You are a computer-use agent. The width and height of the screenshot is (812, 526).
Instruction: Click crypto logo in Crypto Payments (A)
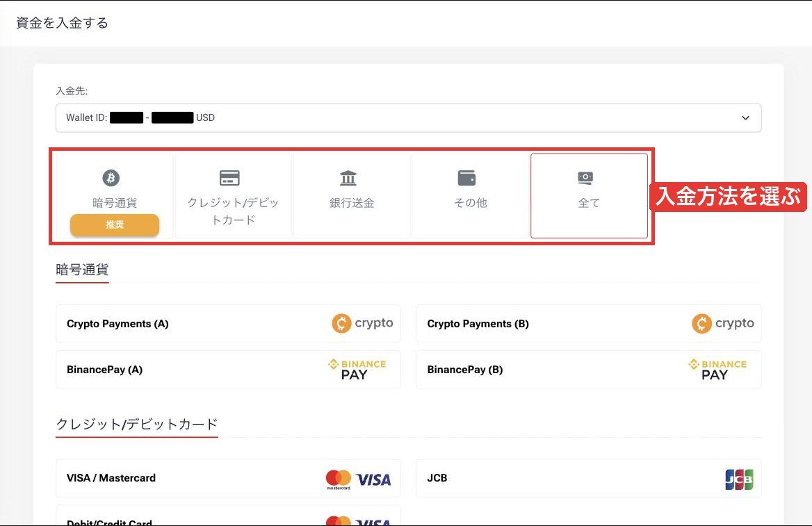tap(362, 324)
